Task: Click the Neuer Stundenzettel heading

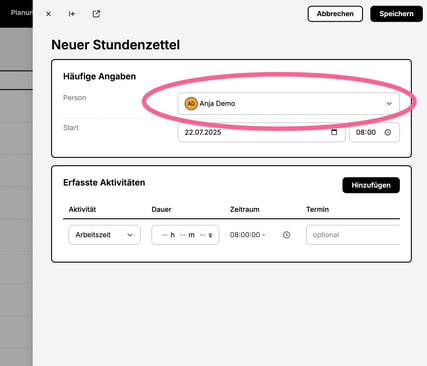Action: click(x=116, y=45)
